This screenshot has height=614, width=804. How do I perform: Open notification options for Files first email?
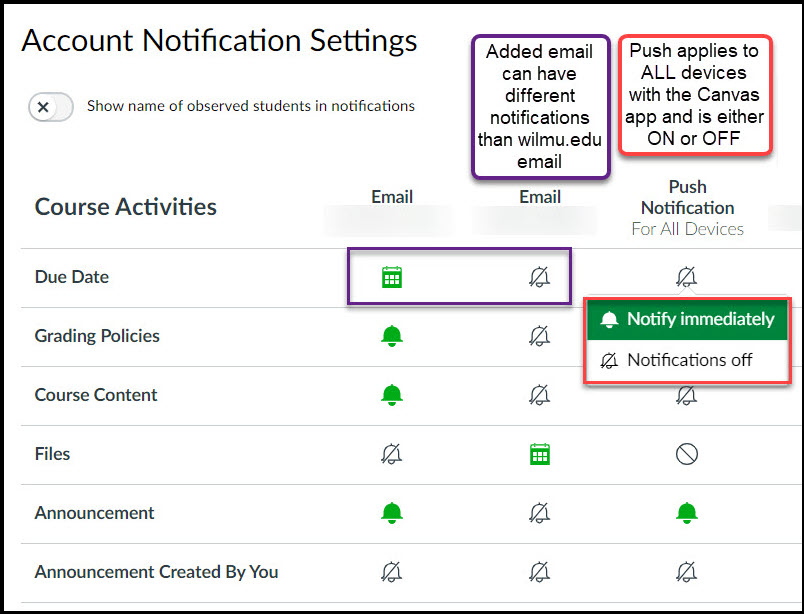[392, 454]
